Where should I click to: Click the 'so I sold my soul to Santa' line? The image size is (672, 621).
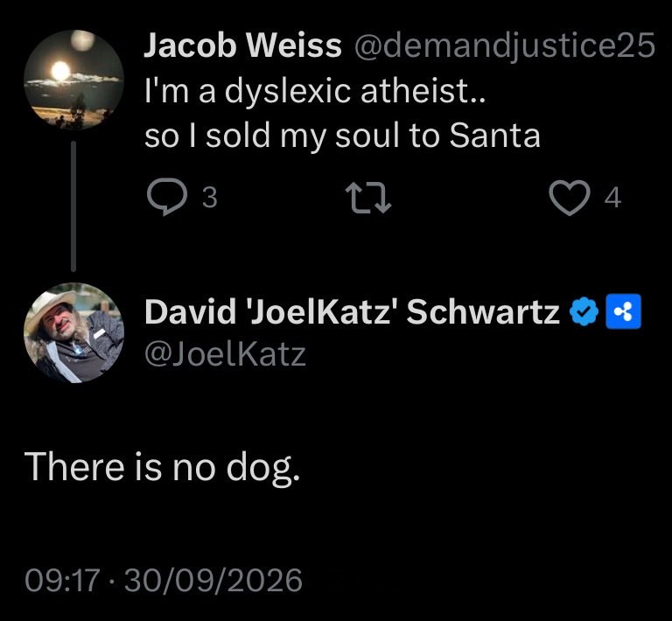point(342,136)
